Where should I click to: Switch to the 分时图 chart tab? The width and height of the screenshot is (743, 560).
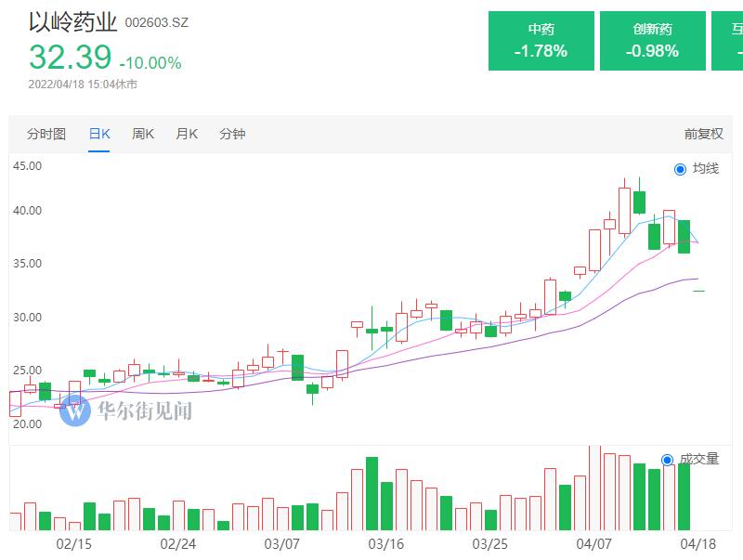click(x=46, y=134)
